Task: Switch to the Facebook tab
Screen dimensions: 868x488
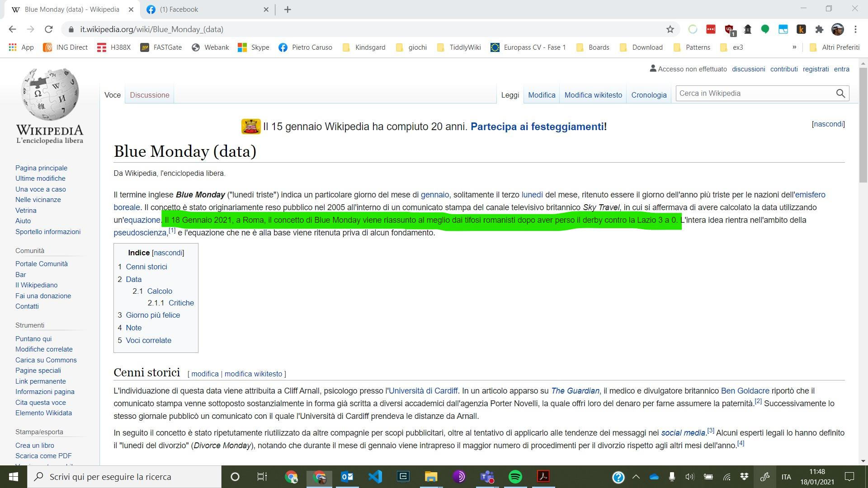Action: point(207,9)
